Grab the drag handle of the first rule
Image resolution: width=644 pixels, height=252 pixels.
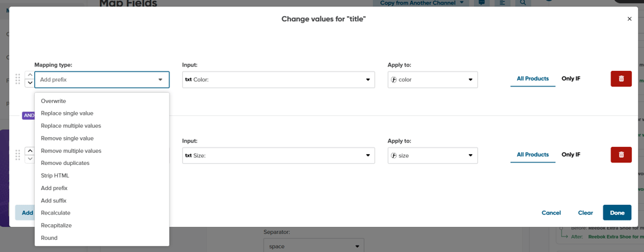(17, 79)
